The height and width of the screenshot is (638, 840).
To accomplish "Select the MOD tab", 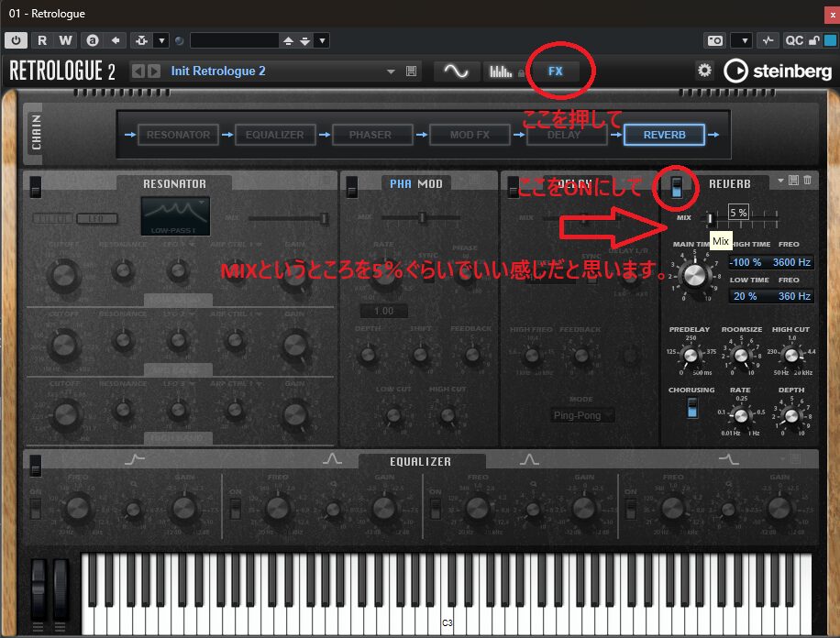I will point(430,183).
